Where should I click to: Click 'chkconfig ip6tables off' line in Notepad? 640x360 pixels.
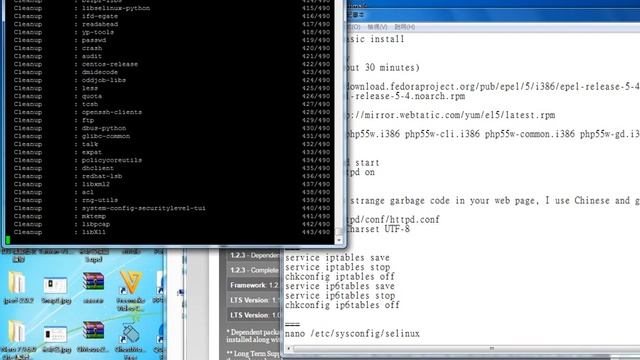pos(342,305)
